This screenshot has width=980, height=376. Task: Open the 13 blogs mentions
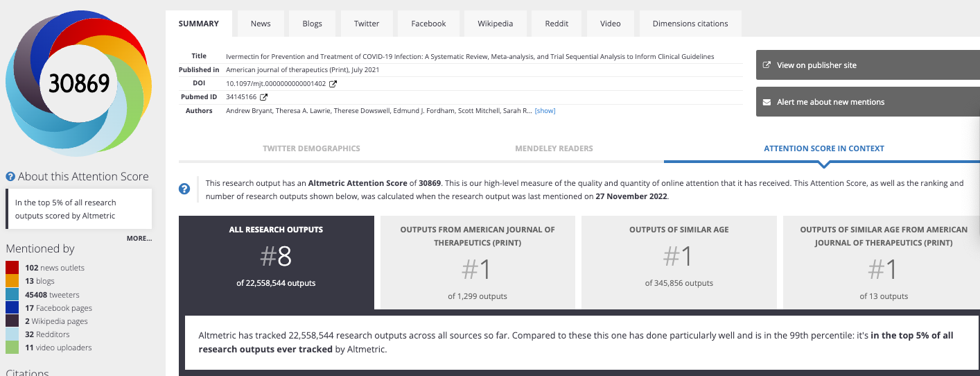(40, 281)
